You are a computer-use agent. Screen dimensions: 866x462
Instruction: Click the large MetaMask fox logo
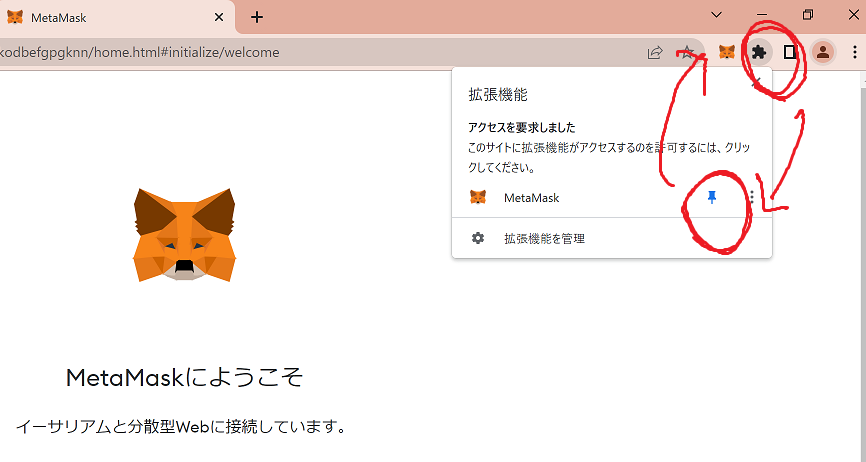tap(184, 234)
